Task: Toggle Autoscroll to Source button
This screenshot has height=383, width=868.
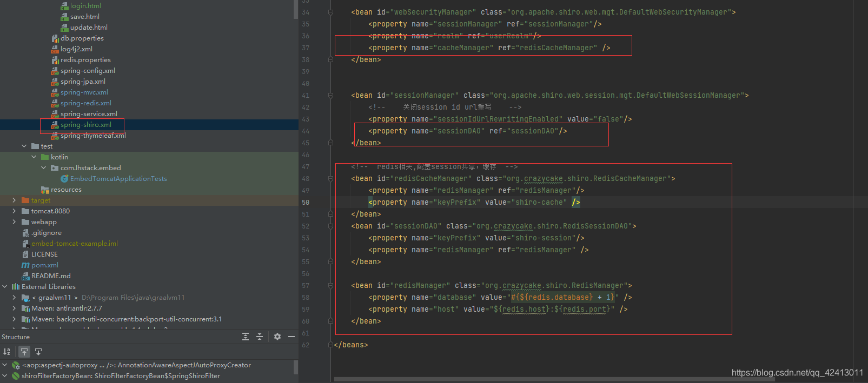Action: (24, 352)
